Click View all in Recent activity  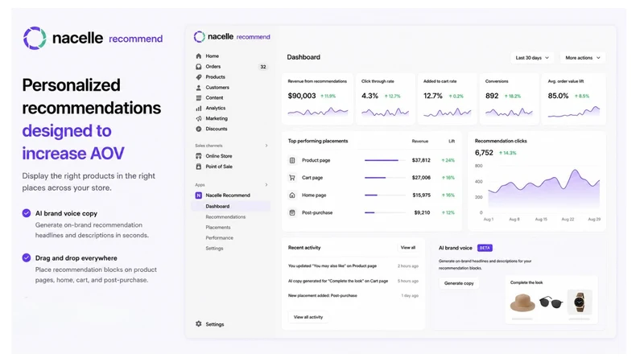coord(408,248)
